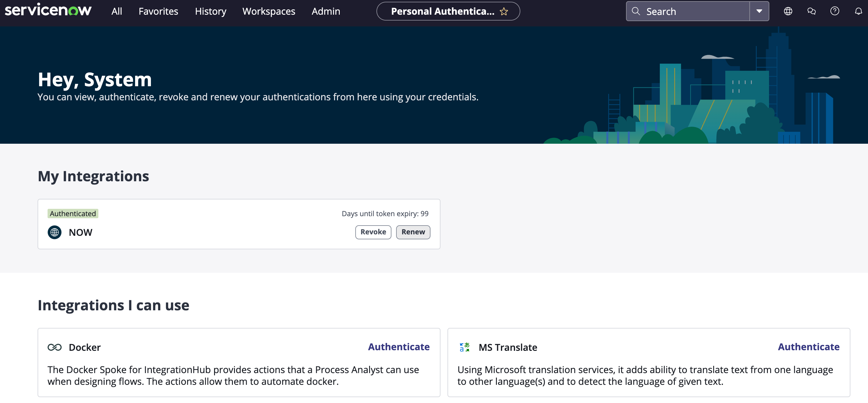Click the 'You can view, authenticate' banner subtitle
Screen dimensions: 868x403
click(258, 97)
